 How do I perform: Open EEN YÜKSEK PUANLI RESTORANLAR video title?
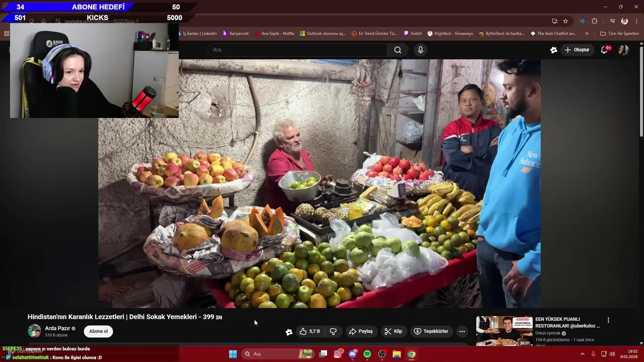click(568, 322)
